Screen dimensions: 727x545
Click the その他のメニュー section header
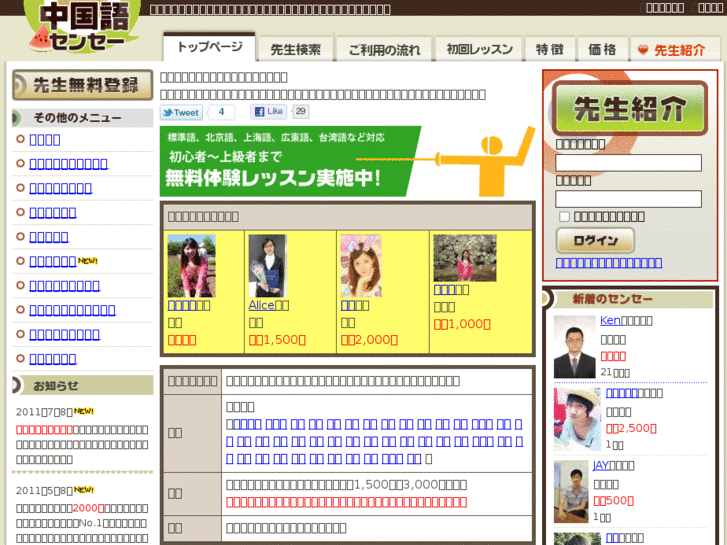pyautogui.click(x=83, y=118)
